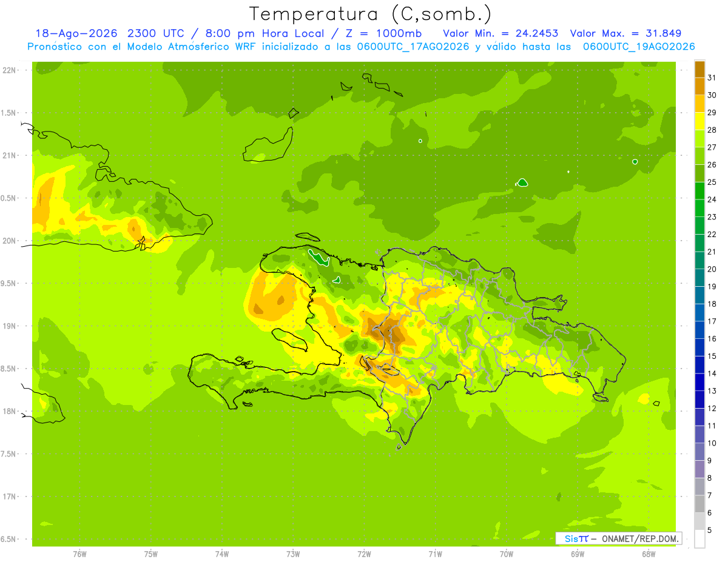Image resolution: width=728 pixels, height=562 pixels.
Task: Click the longitude label '68W'
Action: pyautogui.click(x=648, y=554)
